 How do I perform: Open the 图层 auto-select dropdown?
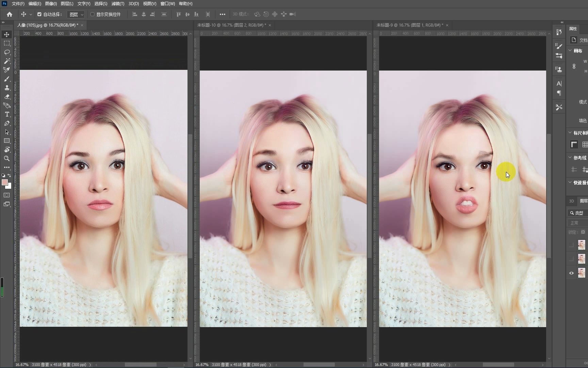(76, 14)
